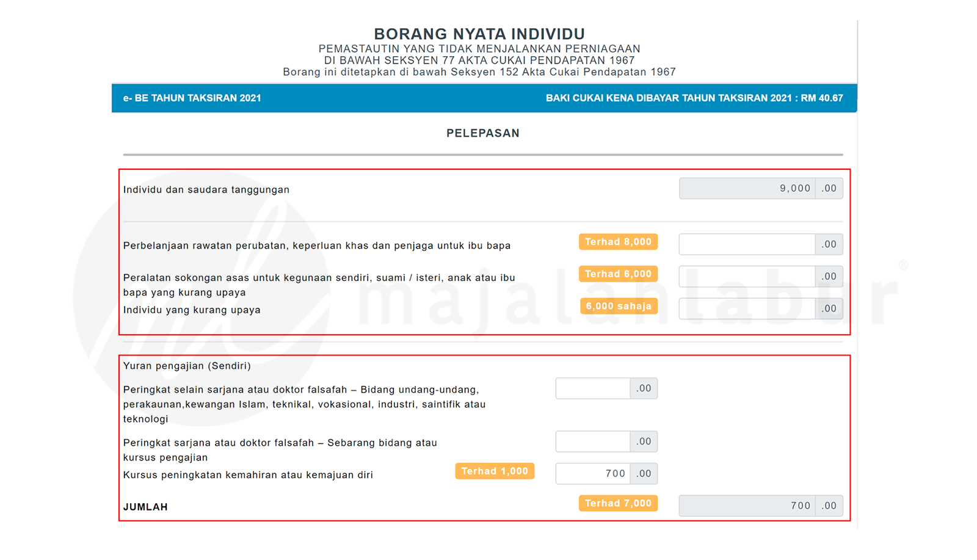Click the JUMLAH row label
The height and width of the screenshot is (560, 977).
point(145,506)
